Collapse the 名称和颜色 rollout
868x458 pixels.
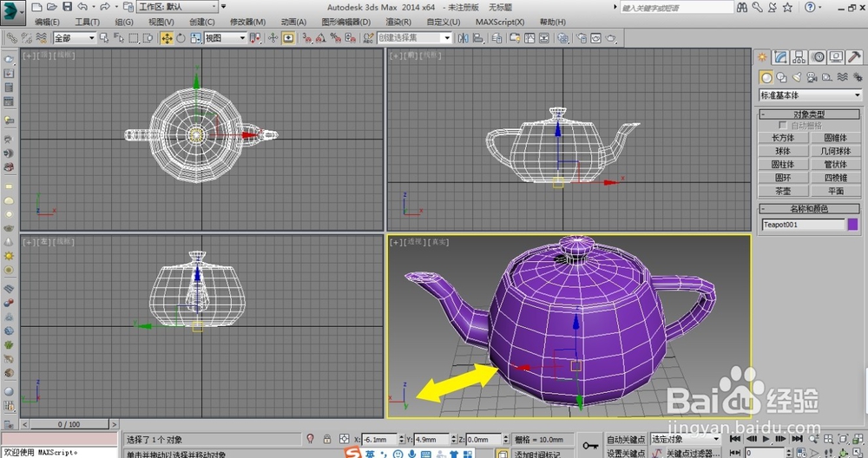(x=809, y=208)
